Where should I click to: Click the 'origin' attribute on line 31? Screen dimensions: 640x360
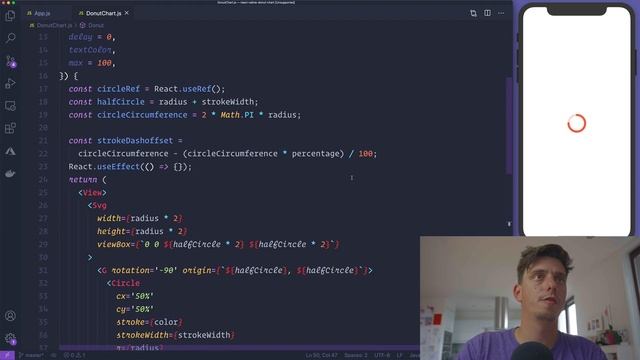coord(197,270)
